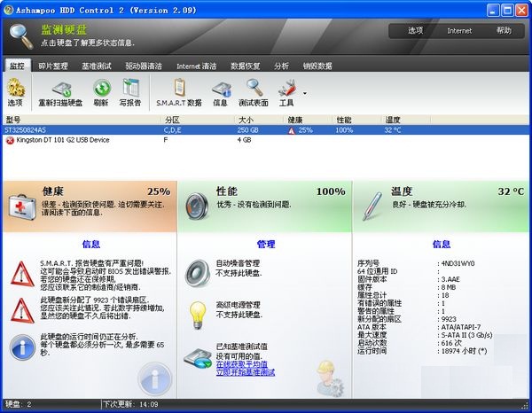Screen dimensions: 532x413
Task: Switch to the 驱动器清洁 tab
Action: point(144,66)
